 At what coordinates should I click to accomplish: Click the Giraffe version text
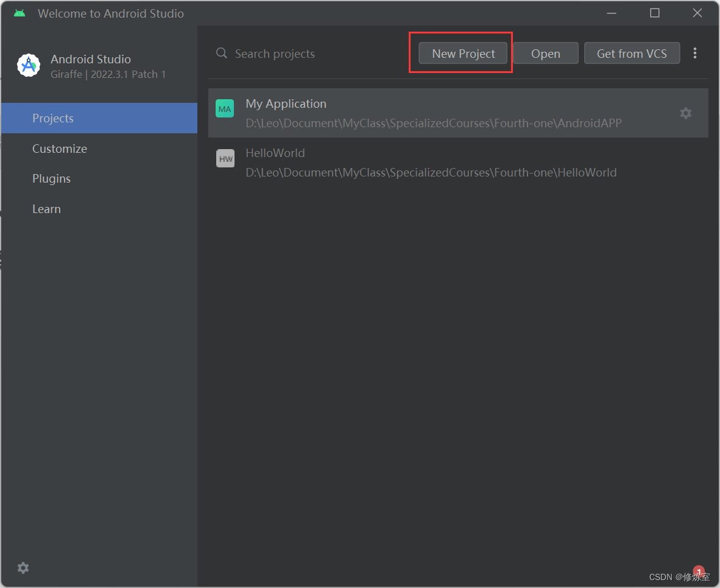pyautogui.click(x=108, y=74)
